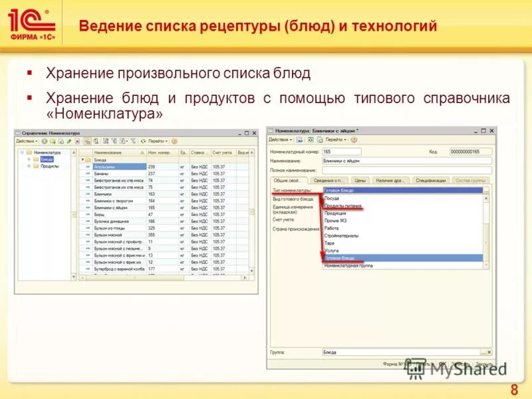Click Move to group icon in Справочник toolbar
The width and height of the screenshot is (532, 399).
(x=96, y=141)
